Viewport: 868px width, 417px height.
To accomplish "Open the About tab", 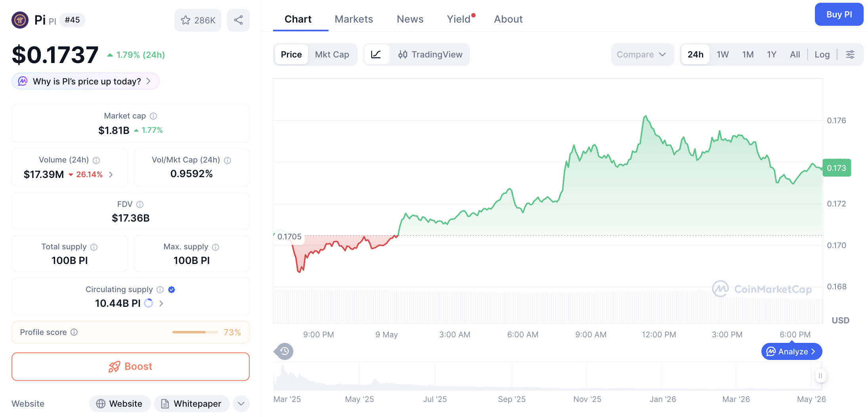I will 508,19.
